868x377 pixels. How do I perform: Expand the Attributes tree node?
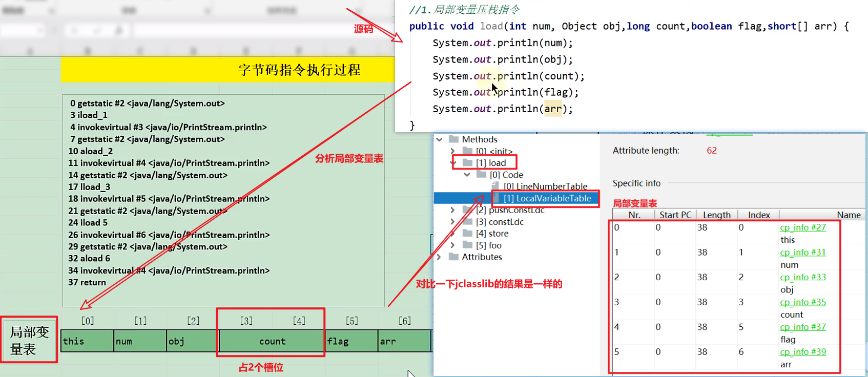[439, 257]
